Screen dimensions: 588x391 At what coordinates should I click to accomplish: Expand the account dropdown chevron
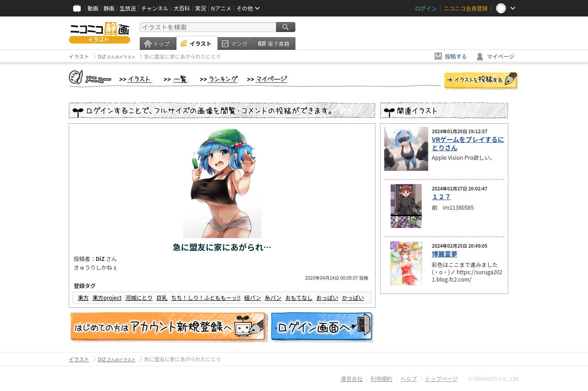click(513, 8)
